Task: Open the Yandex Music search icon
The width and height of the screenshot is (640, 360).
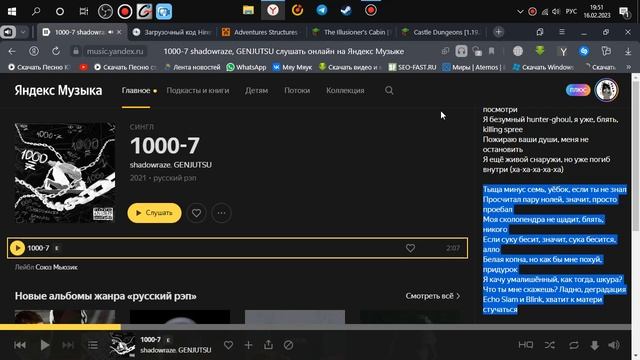Action: point(389,90)
